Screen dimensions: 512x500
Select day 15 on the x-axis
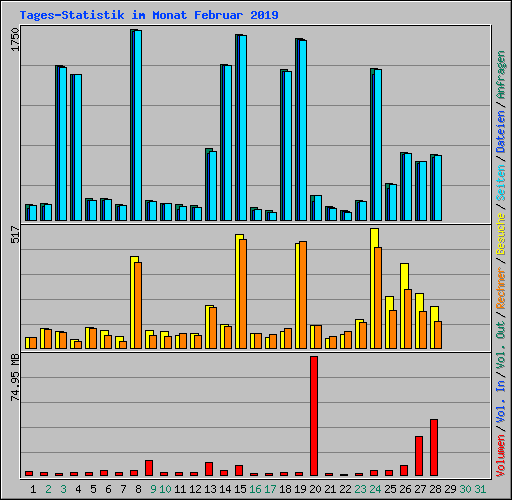pos(240,489)
